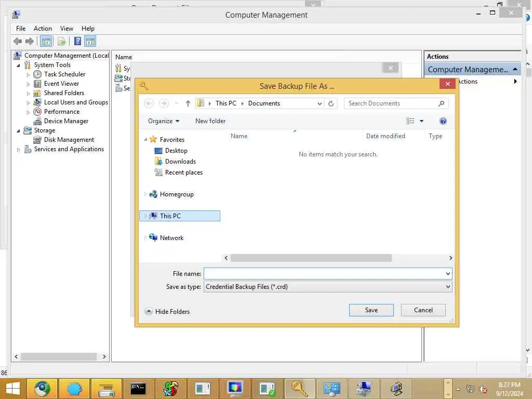This screenshot has height=399, width=532.
Task: Open the View menu
Action: coord(66,29)
